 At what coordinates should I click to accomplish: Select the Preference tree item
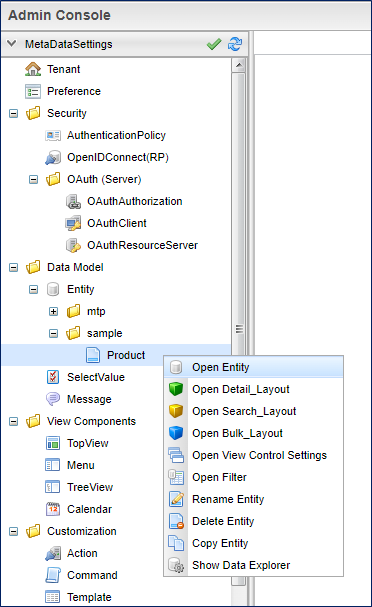point(74,91)
